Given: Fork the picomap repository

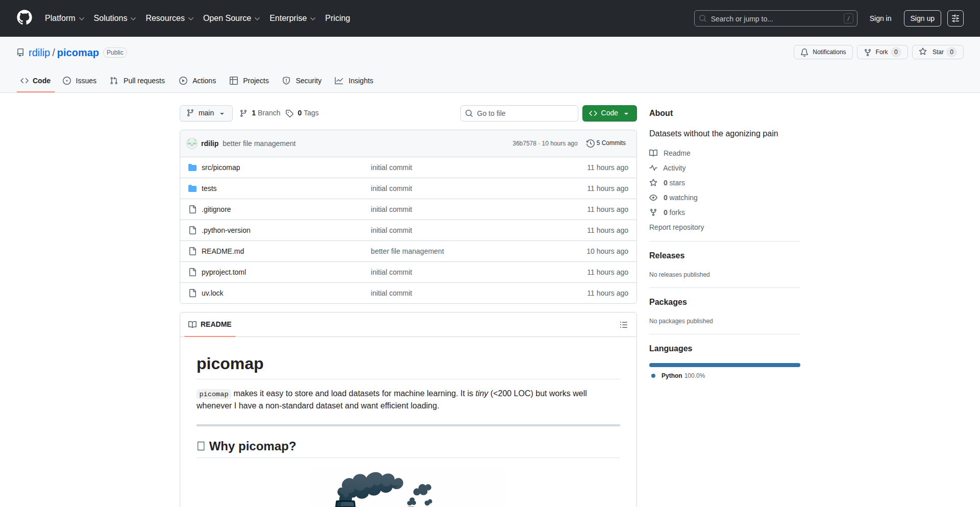Looking at the screenshot, I should [883, 52].
